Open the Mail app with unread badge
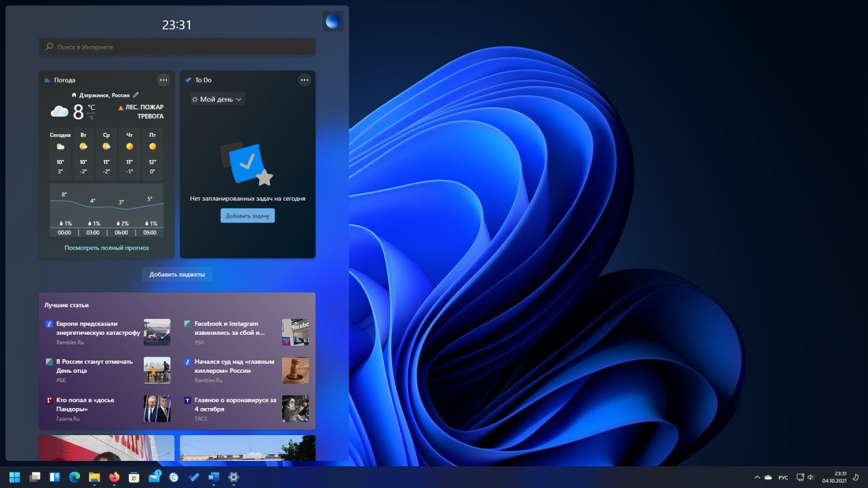The height and width of the screenshot is (488, 868). 154,477
